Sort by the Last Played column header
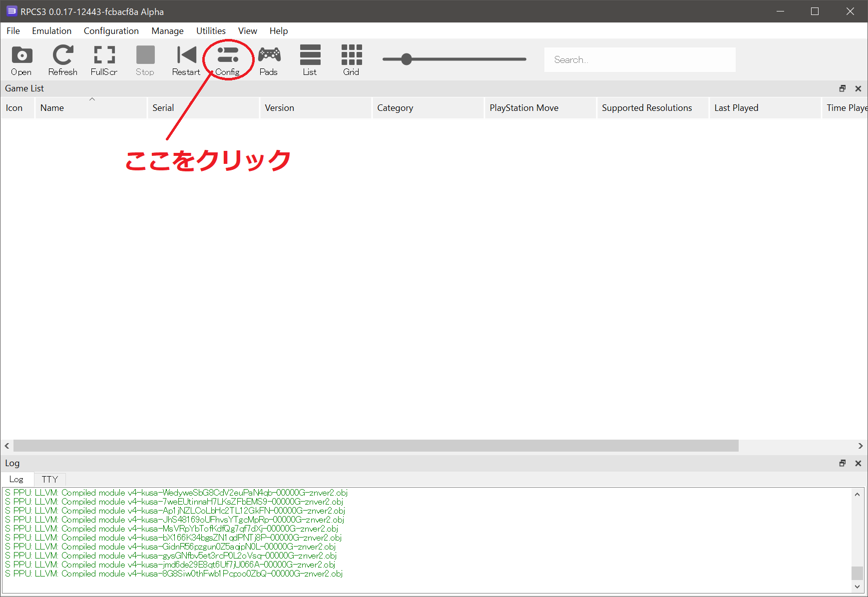 click(766, 108)
